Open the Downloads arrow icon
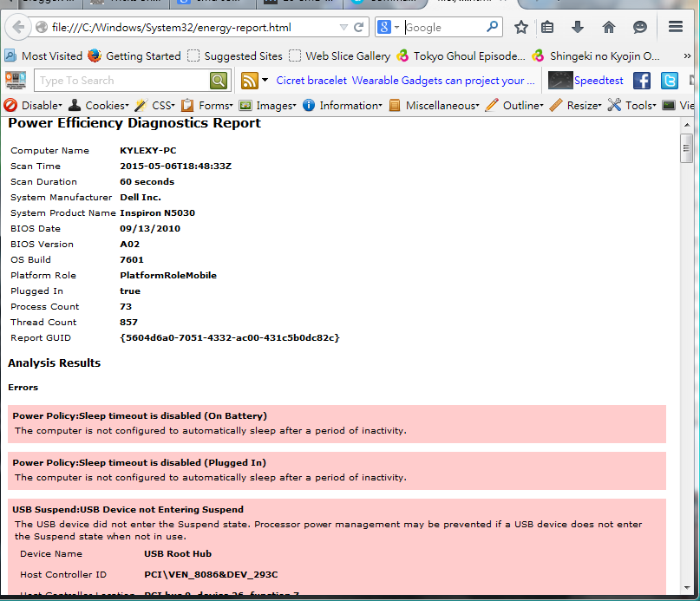The height and width of the screenshot is (601, 700). coord(578,27)
